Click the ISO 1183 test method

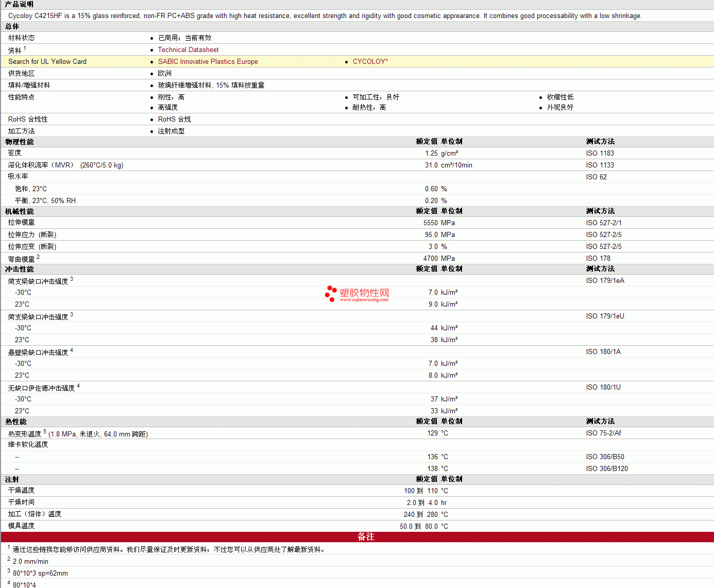pos(600,153)
